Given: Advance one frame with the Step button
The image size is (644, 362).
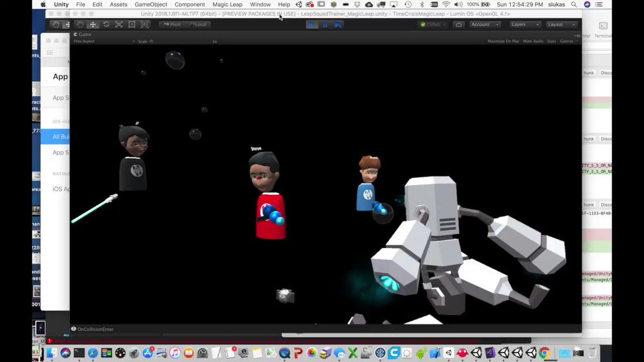Looking at the screenshot, I should [x=337, y=25].
